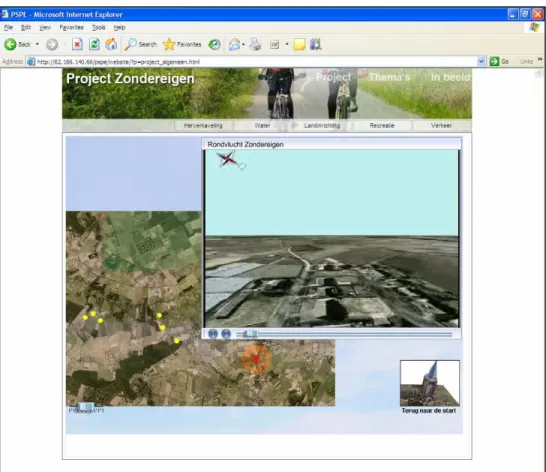Open the yellow Discuss note icon
This screenshot has height=472, width=546.
coord(299,44)
